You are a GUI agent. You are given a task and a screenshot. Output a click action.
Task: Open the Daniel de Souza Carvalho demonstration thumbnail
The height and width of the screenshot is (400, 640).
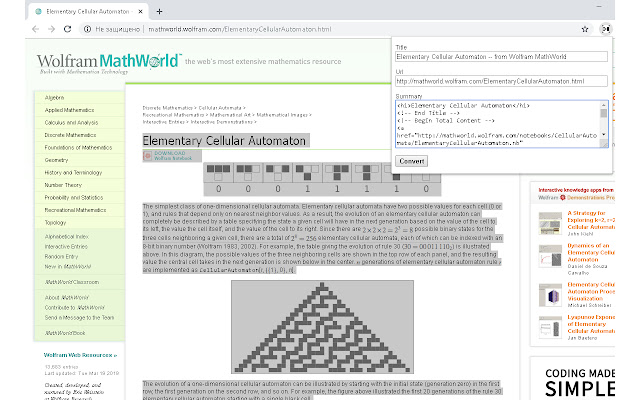pyautogui.click(x=550, y=256)
